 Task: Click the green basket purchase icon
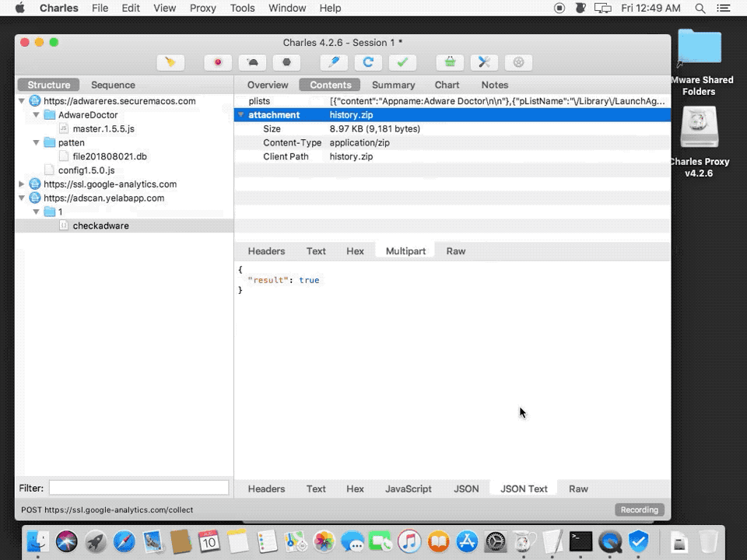(x=451, y=62)
